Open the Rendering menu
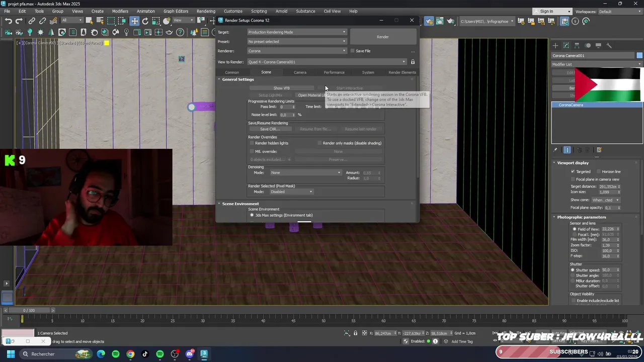 click(206, 11)
